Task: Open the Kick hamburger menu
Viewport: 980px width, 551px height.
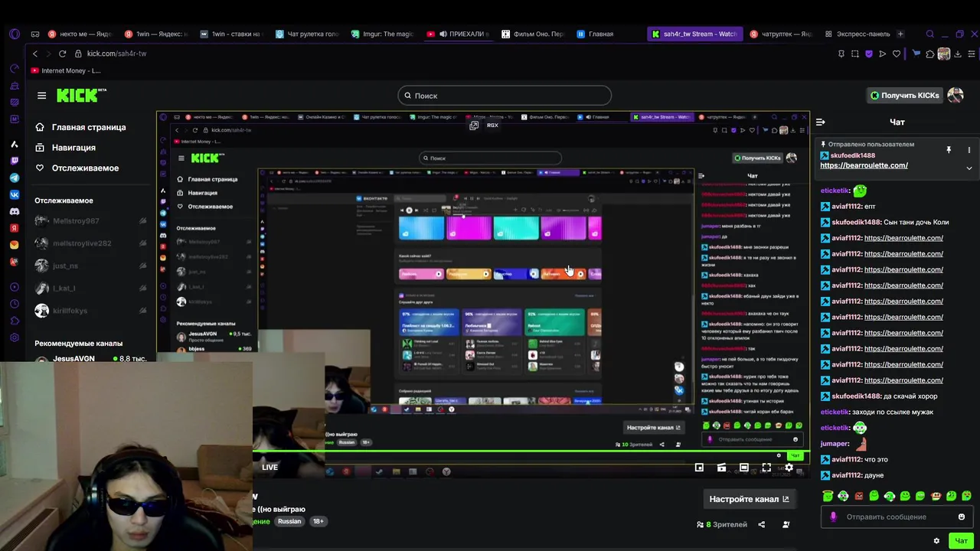Action: click(x=41, y=96)
